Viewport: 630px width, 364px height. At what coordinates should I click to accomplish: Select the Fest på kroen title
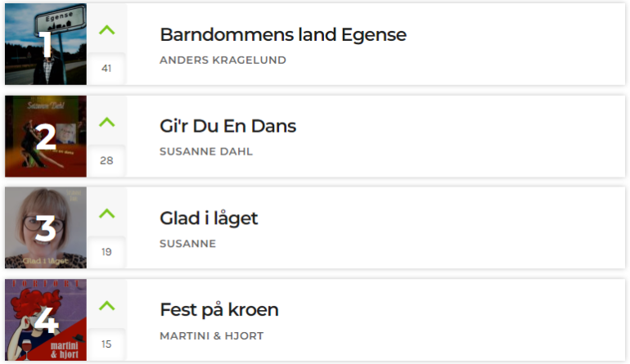click(219, 310)
